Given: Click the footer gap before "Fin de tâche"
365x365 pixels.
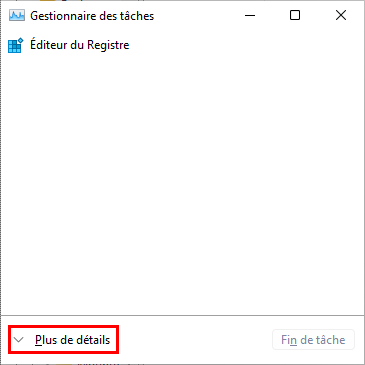Looking at the screenshot, I should tap(195, 340).
